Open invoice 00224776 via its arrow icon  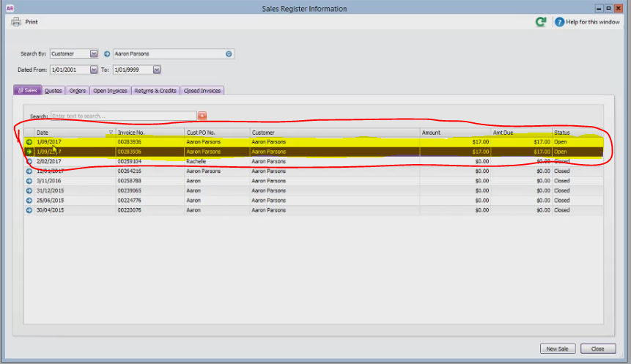point(29,200)
